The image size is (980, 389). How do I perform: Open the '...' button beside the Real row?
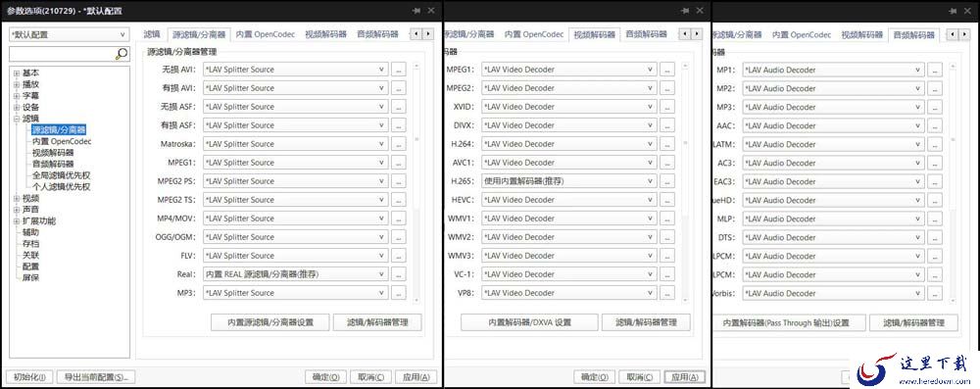(x=399, y=274)
